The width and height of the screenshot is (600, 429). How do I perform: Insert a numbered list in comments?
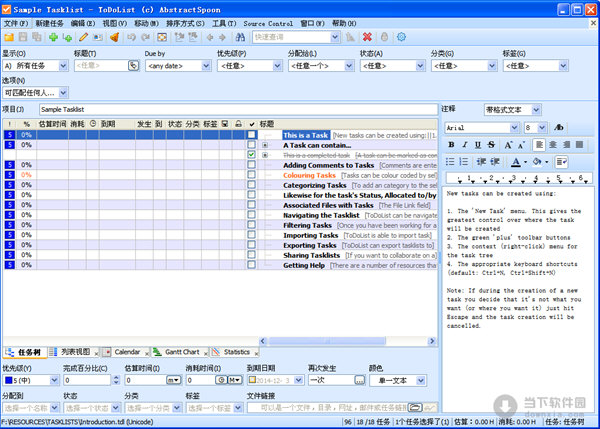coord(464,162)
